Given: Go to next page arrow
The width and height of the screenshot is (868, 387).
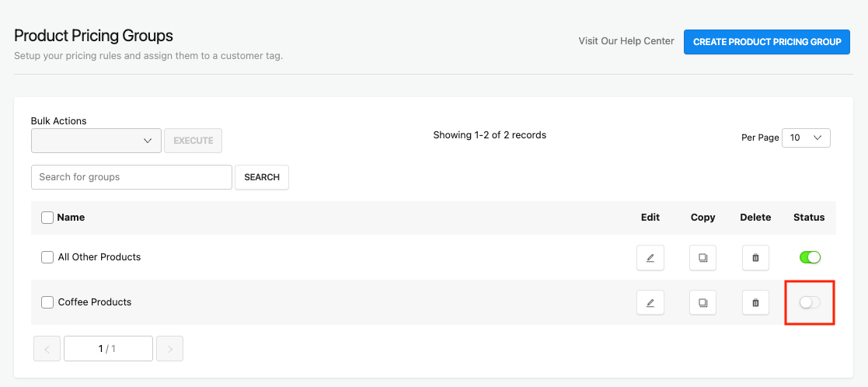Looking at the screenshot, I should (x=170, y=349).
